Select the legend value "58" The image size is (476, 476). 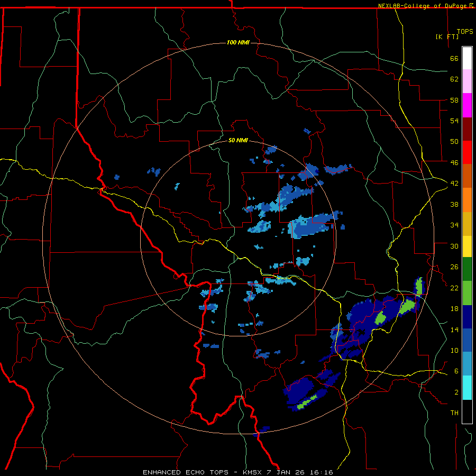click(454, 100)
